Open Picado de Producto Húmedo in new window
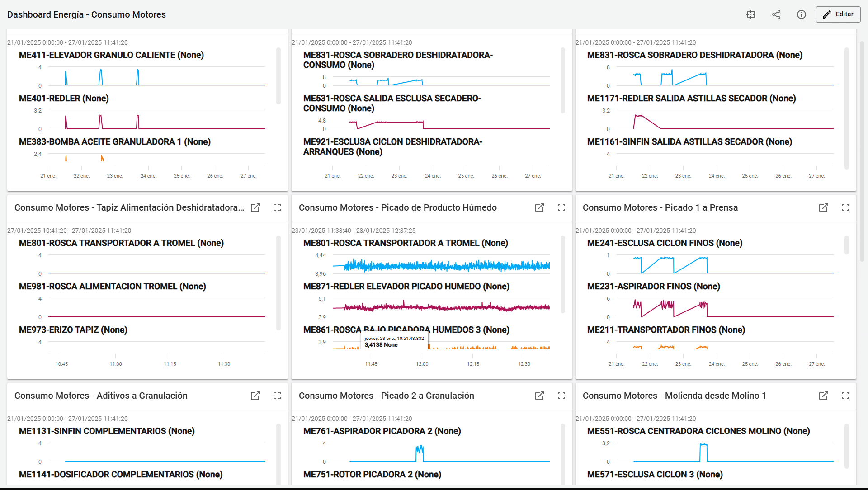This screenshot has height=490, width=868. pos(540,207)
